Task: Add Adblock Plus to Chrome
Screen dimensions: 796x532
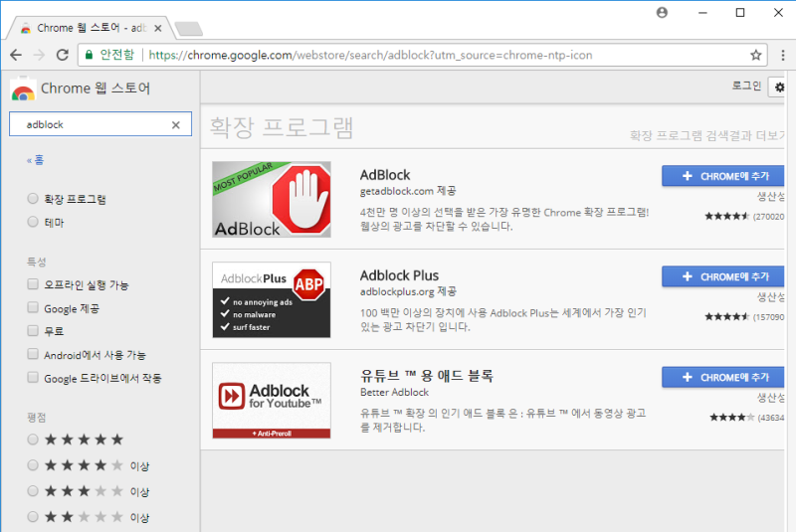Action: [x=723, y=276]
